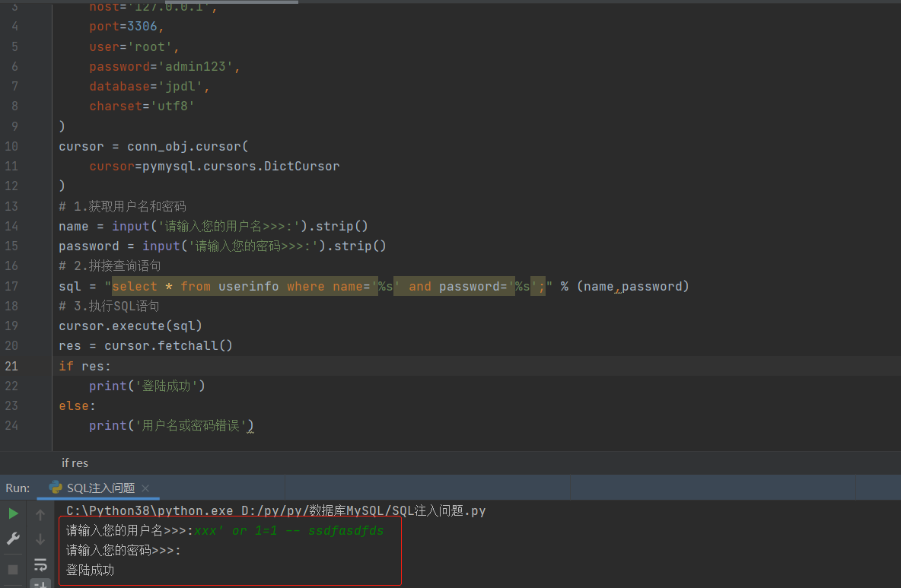901x588 pixels.
Task: Open run configuration wrench icon
Action: 13,539
